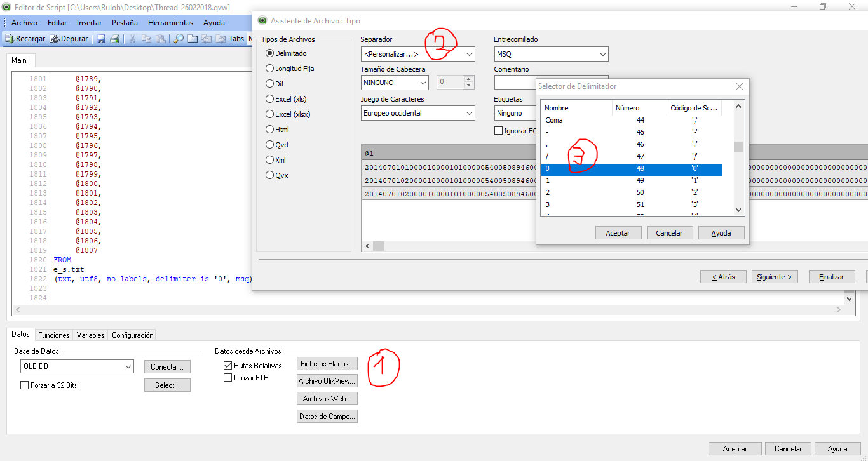Click the Select... database button
The width and height of the screenshot is (868, 461).
[168, 385]
